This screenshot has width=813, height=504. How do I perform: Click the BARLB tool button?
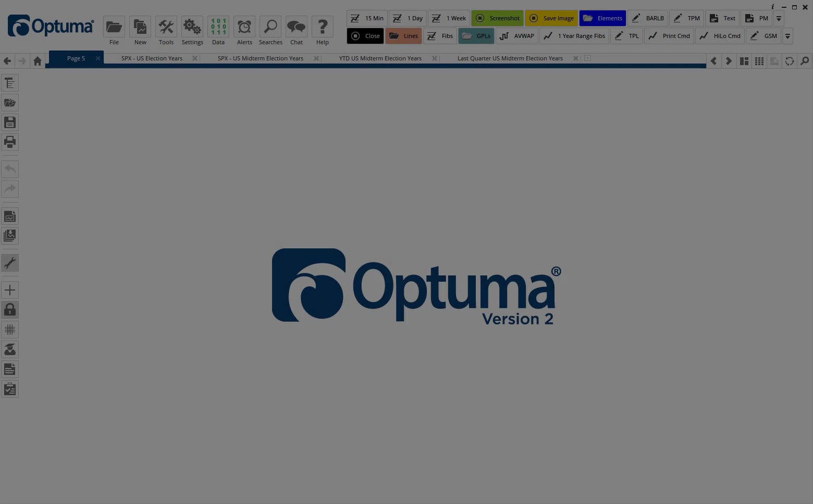click(647, 18)
